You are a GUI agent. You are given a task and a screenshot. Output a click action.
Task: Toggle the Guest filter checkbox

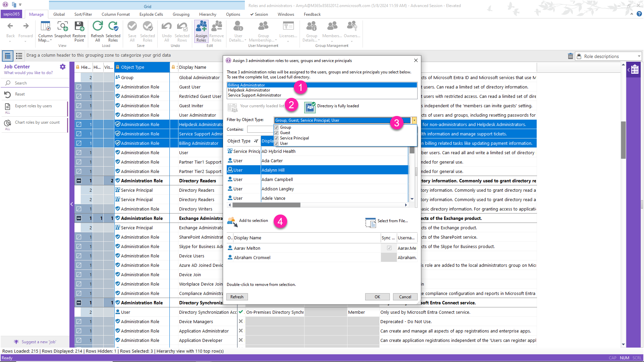276,133
